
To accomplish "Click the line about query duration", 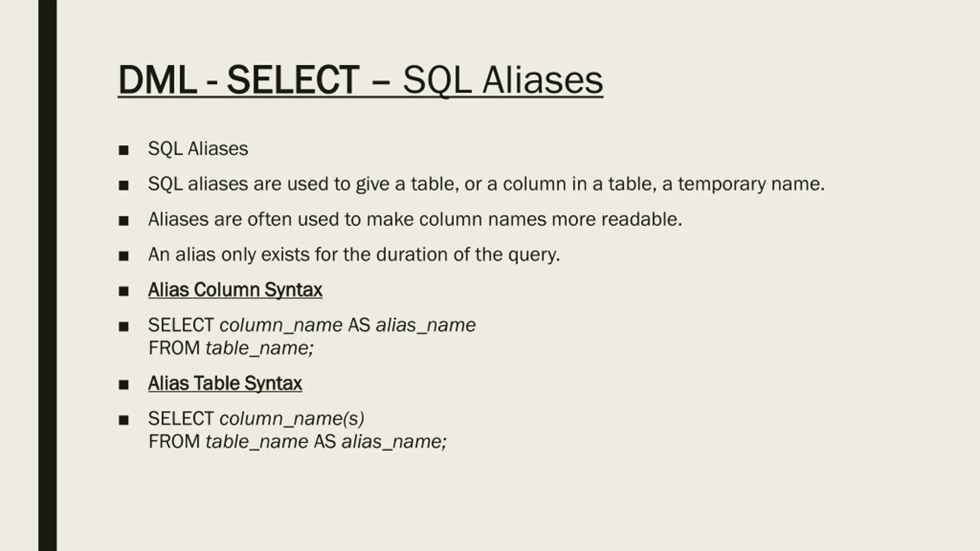I will 354,254.
